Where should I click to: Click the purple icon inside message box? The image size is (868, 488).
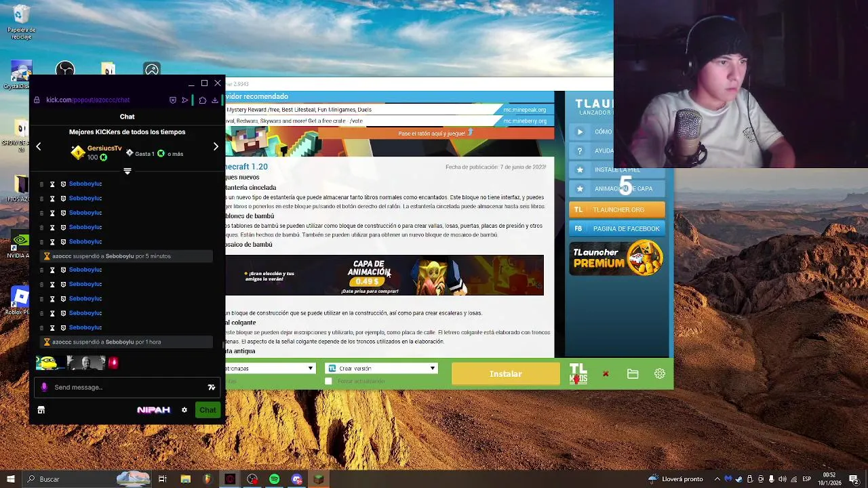pyautogui.click(x=44, y=387)
